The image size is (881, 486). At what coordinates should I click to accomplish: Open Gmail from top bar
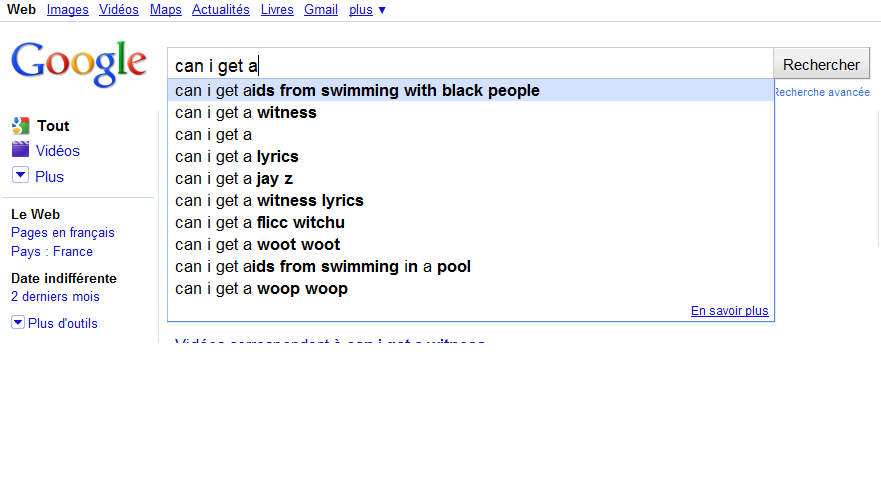point(321,10)
